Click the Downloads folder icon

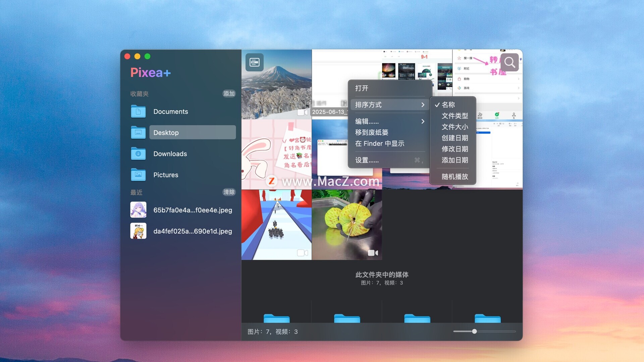point(138,154)
